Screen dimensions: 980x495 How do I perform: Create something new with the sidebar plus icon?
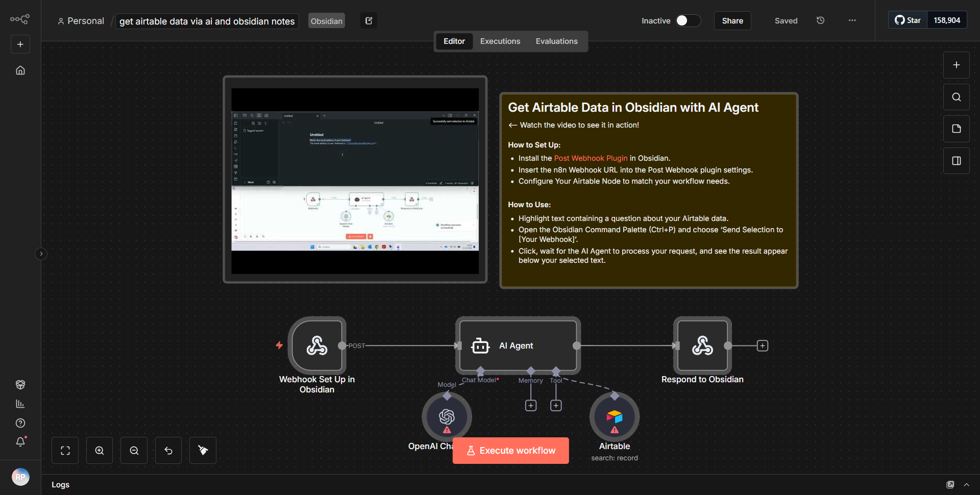(x=20, y=44)
